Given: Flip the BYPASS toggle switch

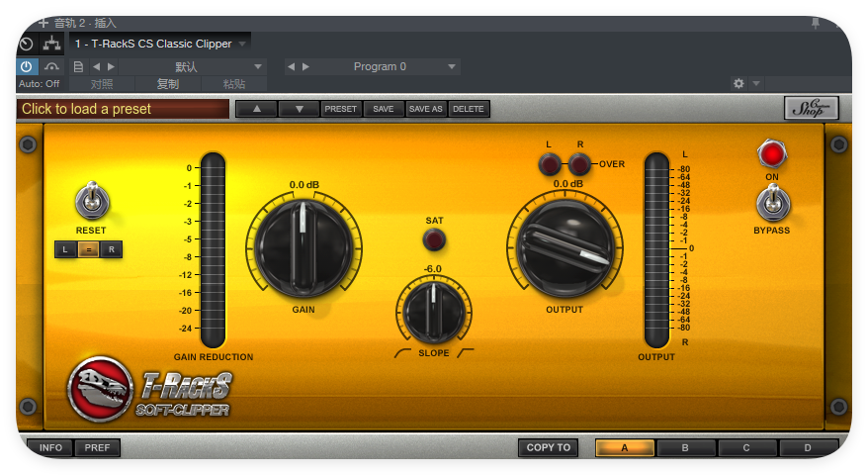Looking at the screenshot, I should click(x=773, y=202).
